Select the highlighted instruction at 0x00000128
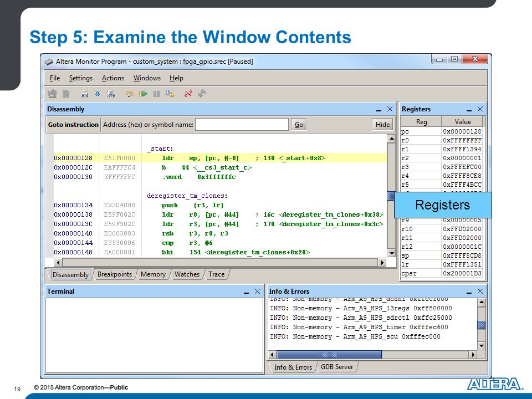The image size is (532, 399). pyautogui.click(x=220, y=158)
